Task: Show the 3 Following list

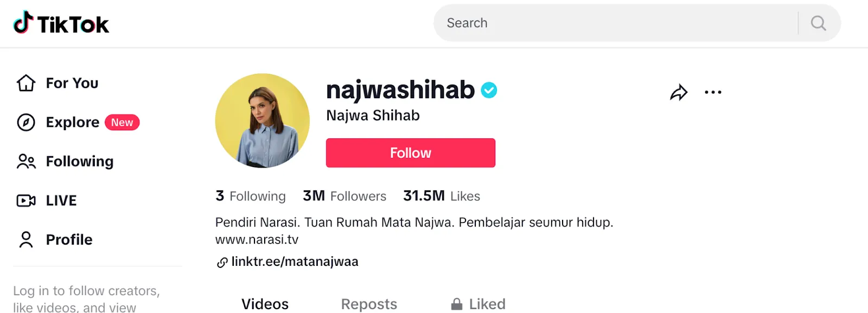Action: (x=251, y=196)
